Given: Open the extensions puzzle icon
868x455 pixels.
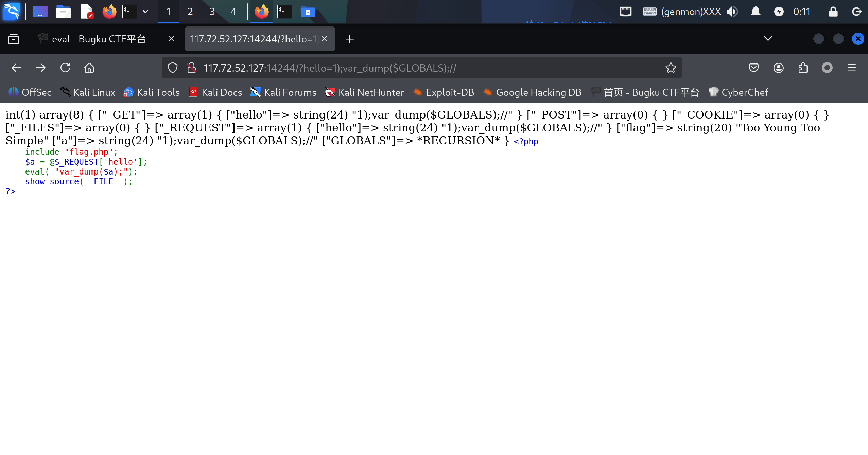Looking at the screenshot, I should [x=803, y=68].
